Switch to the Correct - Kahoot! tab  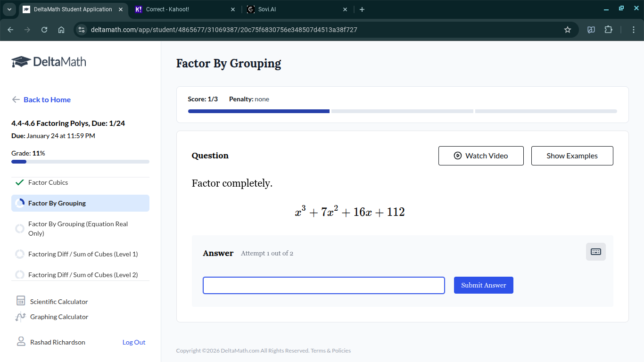[x=185, y=9]
